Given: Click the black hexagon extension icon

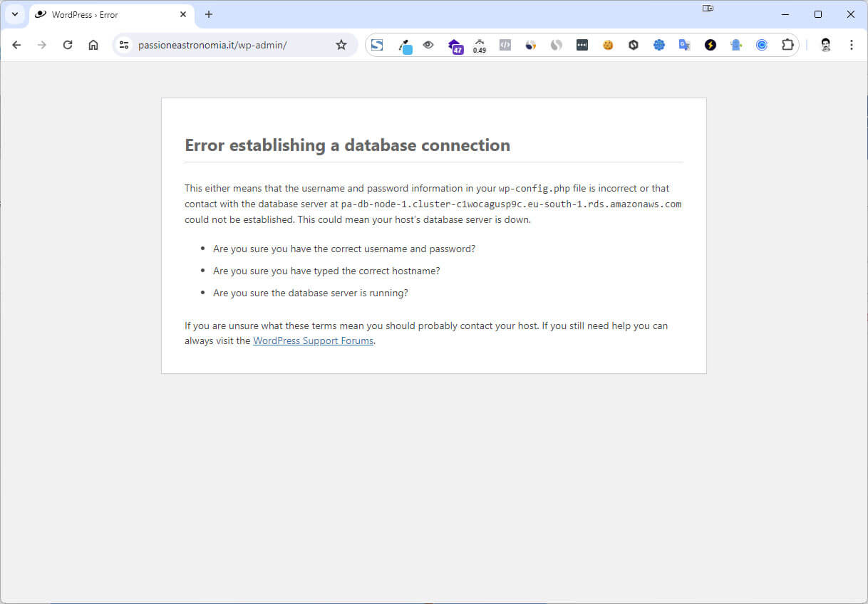Looking at the screenshot, I should (634, 45).
